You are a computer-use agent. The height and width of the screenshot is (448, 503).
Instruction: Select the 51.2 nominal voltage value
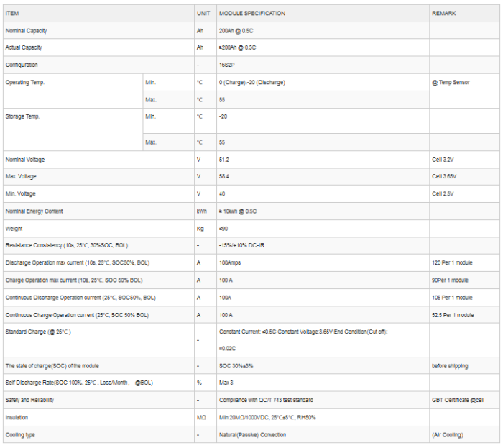tap(223, 160)
